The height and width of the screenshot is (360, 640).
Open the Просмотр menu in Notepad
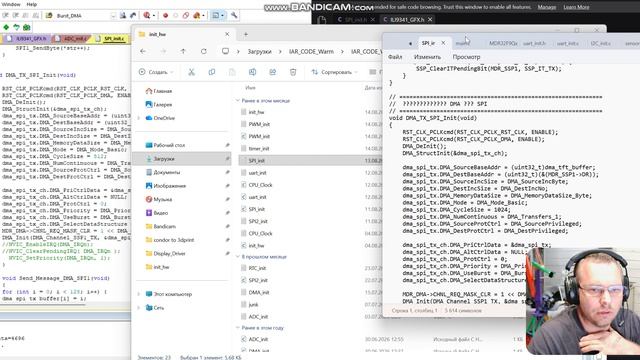pos(466,57)
